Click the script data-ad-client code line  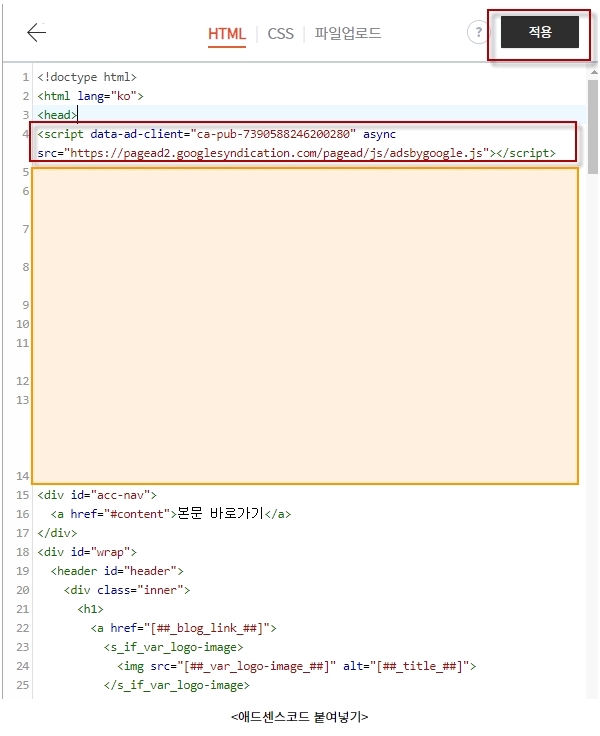[216, 134]
